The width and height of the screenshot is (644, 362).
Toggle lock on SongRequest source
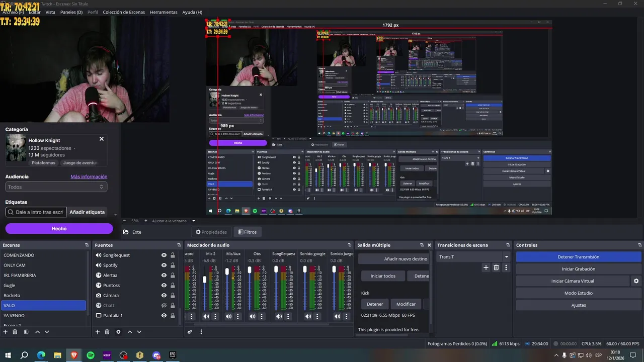[x=173, y=255]
